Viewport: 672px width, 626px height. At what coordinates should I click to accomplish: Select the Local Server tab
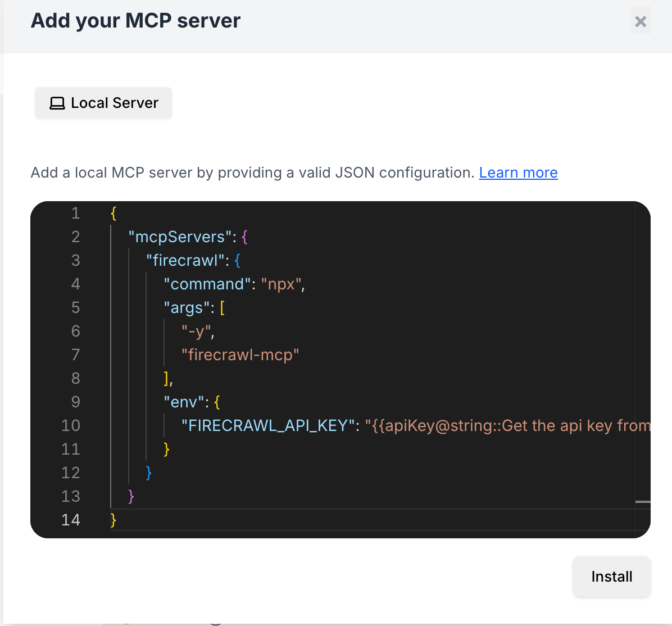pyautogui.click(x=103, y=103)
